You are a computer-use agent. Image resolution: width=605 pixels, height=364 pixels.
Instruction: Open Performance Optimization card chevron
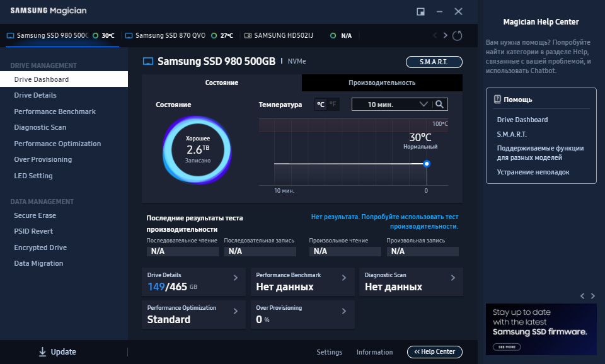[235, 311]
